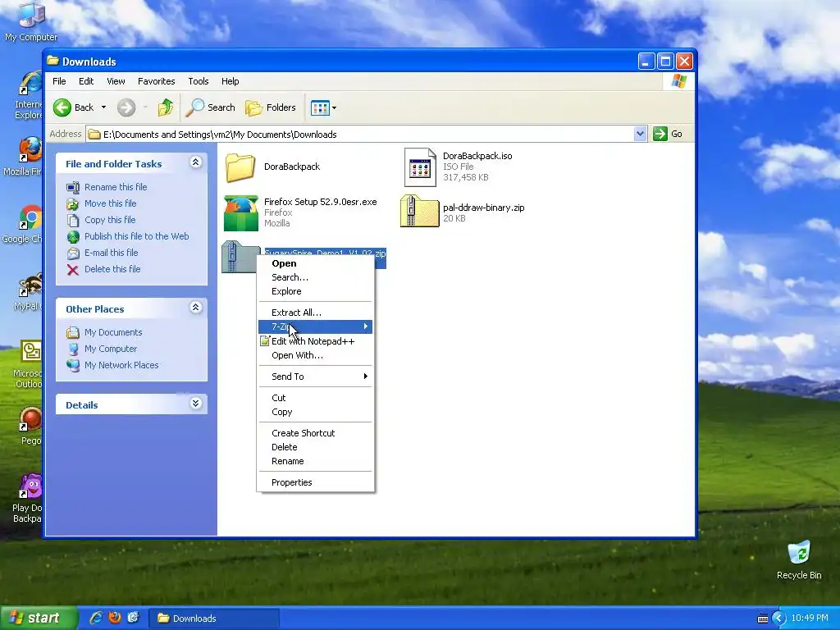The height and width of the screenshot is (630, 840).
Task: Click the Go button
Action: pos(668,134)
